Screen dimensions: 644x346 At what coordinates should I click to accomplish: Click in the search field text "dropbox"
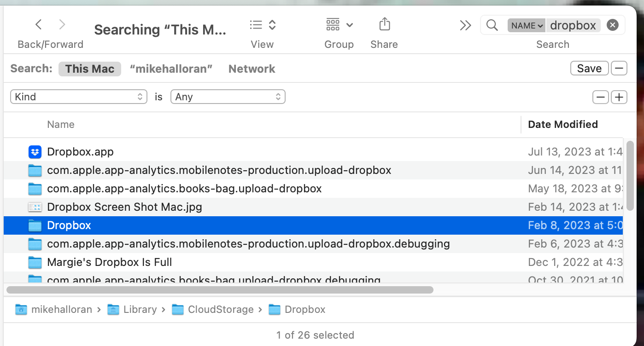(x=573, y=25)
